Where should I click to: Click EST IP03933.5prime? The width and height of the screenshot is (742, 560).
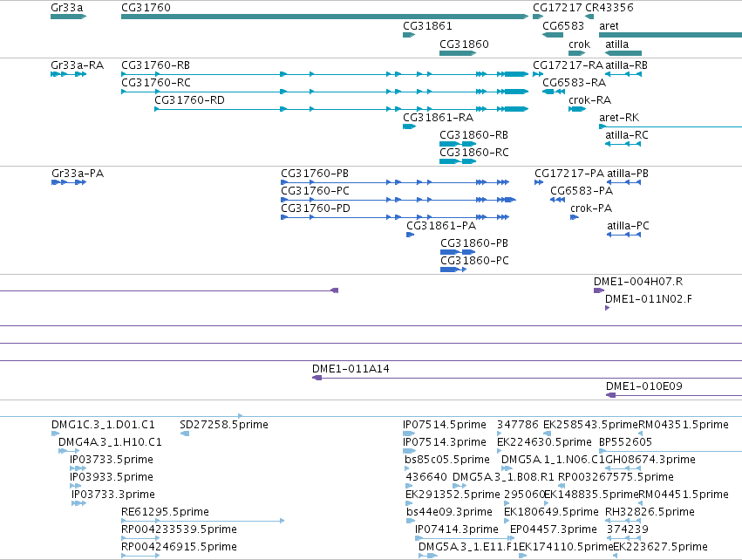click(112, 477)
